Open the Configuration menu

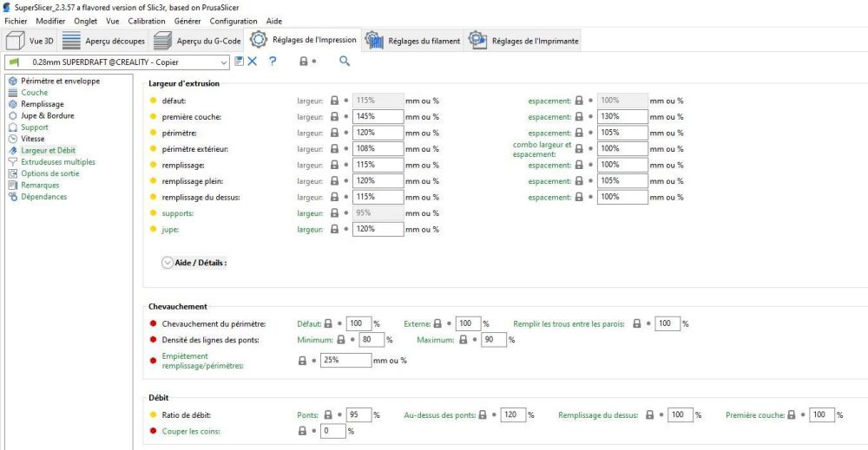(x=233, y=21)
